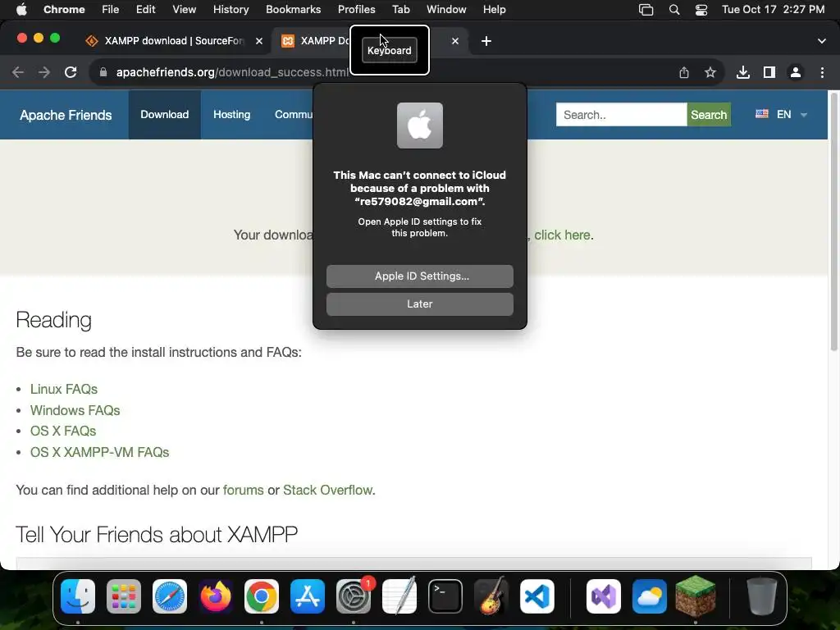Open System Preferences in the dock
The height and width of the screenshot is (630, 840).
point(354,596)
